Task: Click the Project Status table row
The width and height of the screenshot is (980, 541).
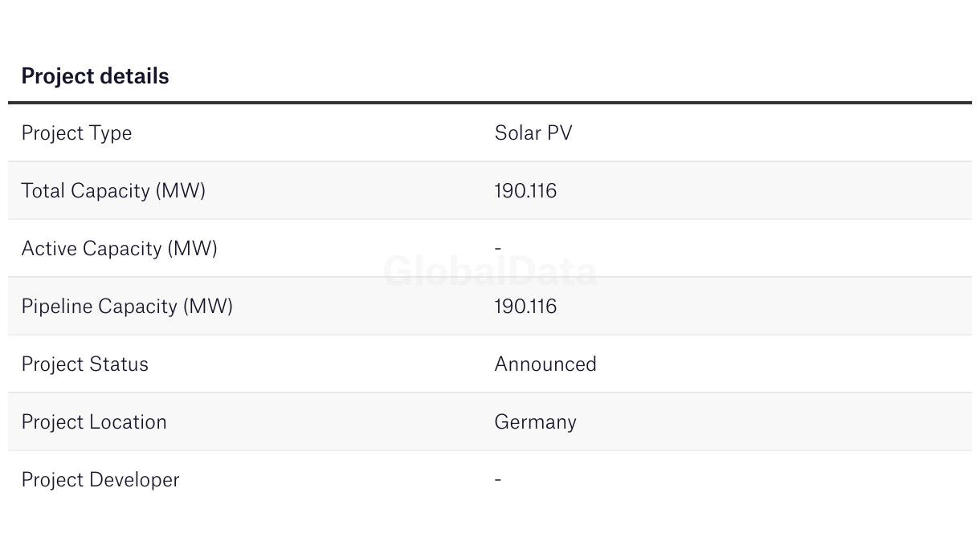Action: pyautogui.click(x=490, y=364)
